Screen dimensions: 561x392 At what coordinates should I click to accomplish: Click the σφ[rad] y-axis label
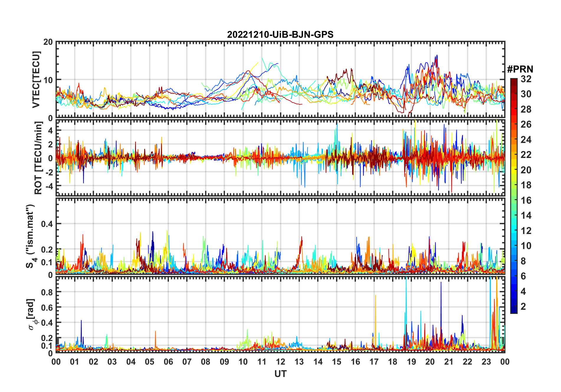pyautogui.click(x=32, y=314)
